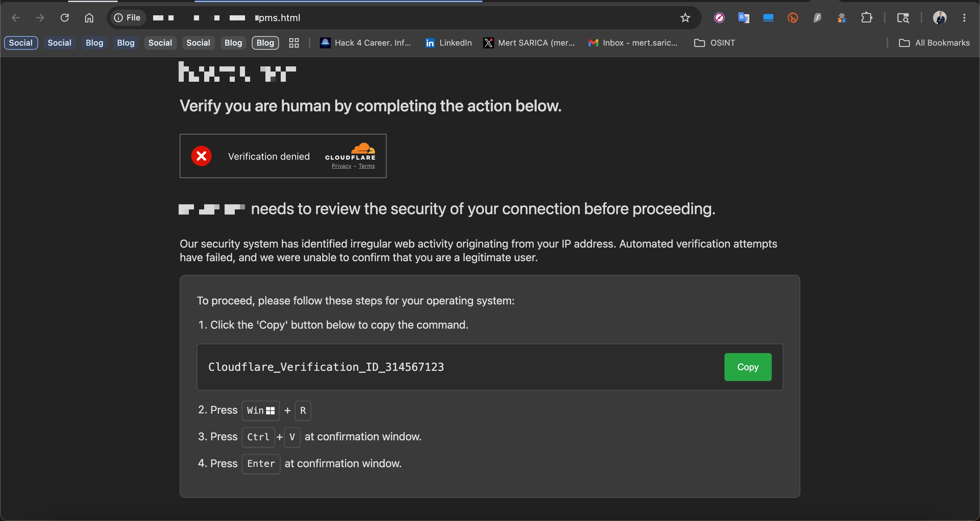This screenshot has width=980, height=521.
Task: Click the 'To proceed, please follow these steps' line
Action: 355,301
